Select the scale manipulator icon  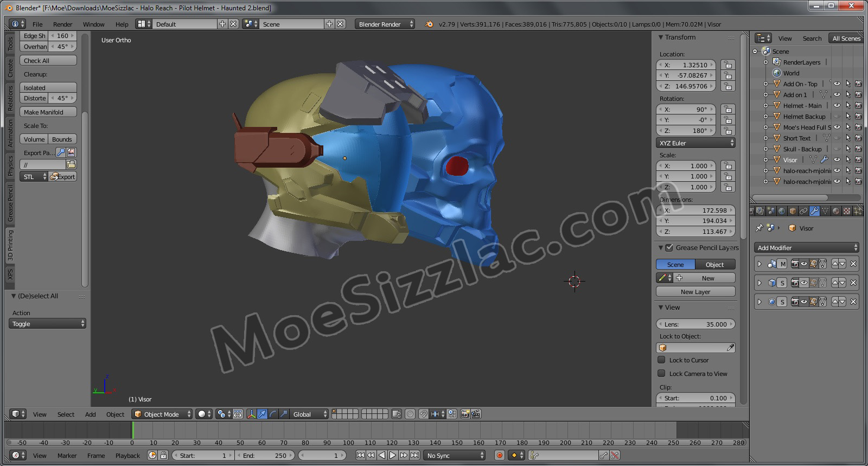(x=284, y=414)
